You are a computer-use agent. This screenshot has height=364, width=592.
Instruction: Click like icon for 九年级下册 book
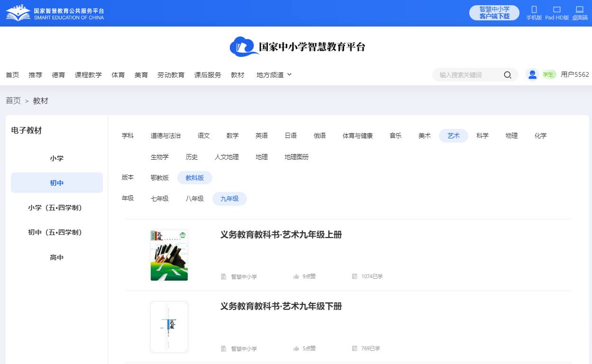pos(296,348)
